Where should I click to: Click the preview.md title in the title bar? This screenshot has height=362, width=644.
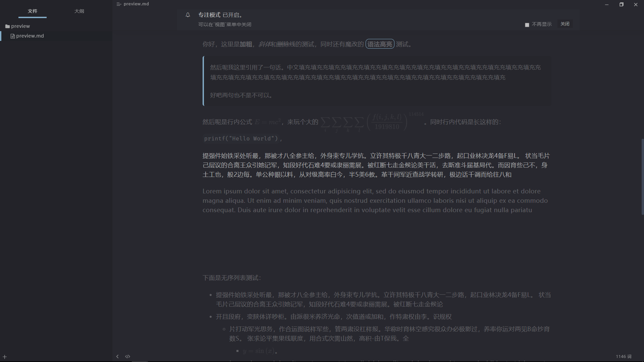click(x=136, y=4)
